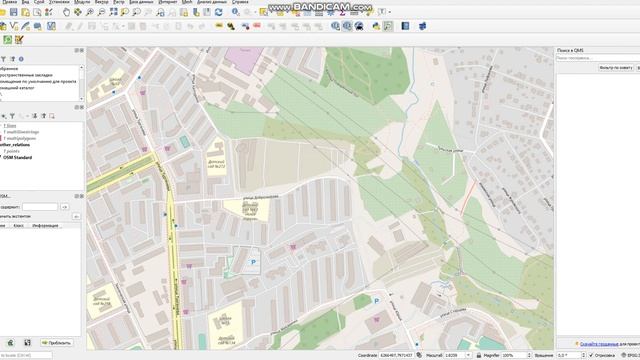The height and width of the screenshot is (360, 640).
Task: Click the collapse all icon in Layers panel
Action: click(x=43, y=116)
